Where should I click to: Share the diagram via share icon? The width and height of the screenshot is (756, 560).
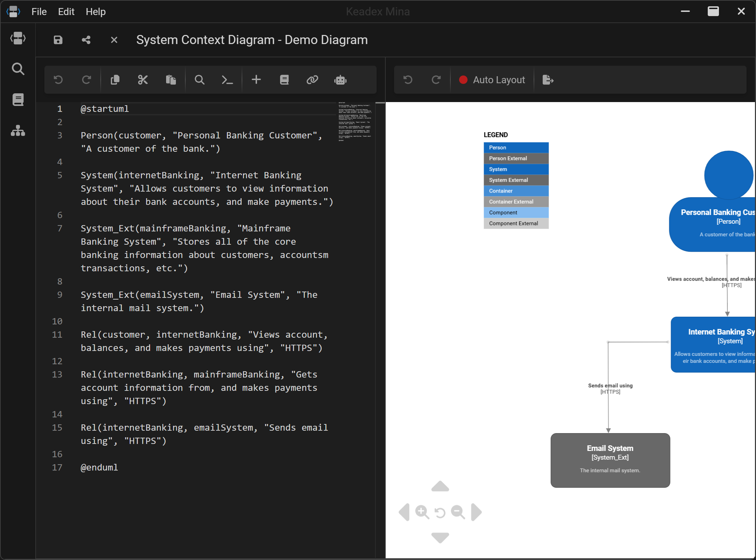pyautogui.click(x=86, y=40)
